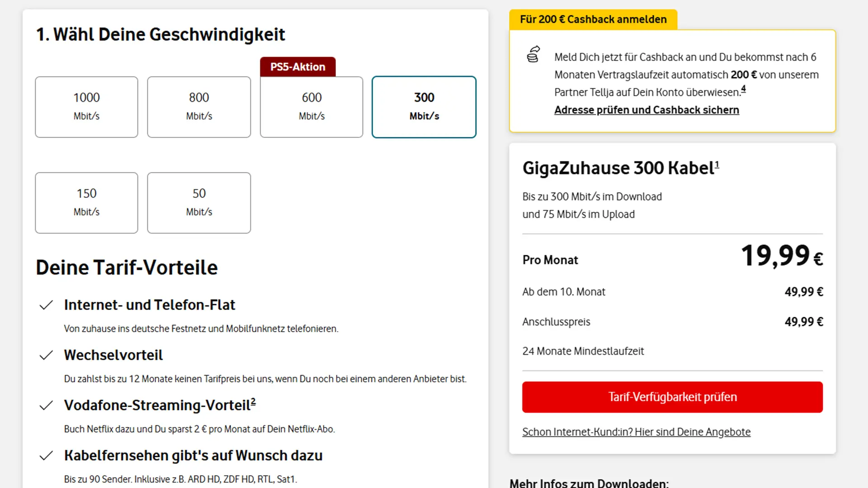Select the 800 Mbit/s speed option
Viewport: 868px width, 488px height.
[199, 107]
